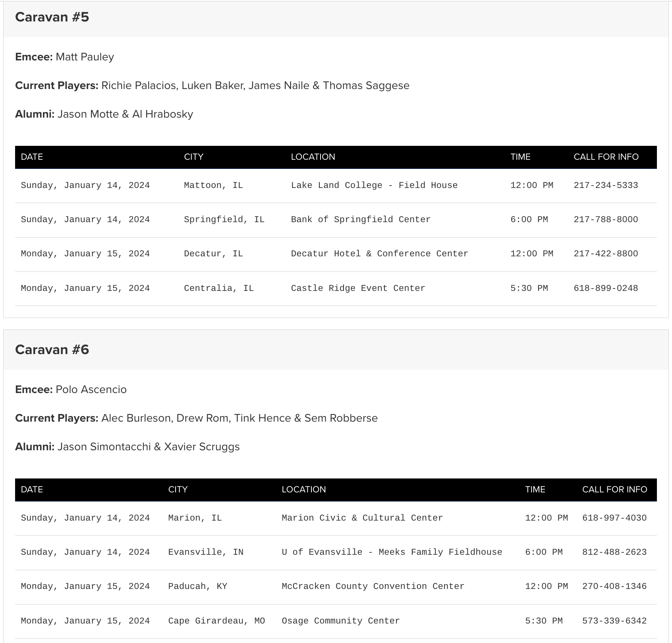
Task: Click the TIME column header in Caravan #6 table
Action: [x=535, y=490]
